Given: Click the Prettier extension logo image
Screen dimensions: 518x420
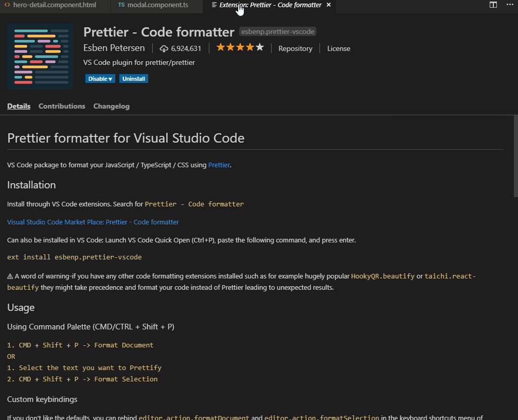Looking at the screenshot, I should click(40, 56).
